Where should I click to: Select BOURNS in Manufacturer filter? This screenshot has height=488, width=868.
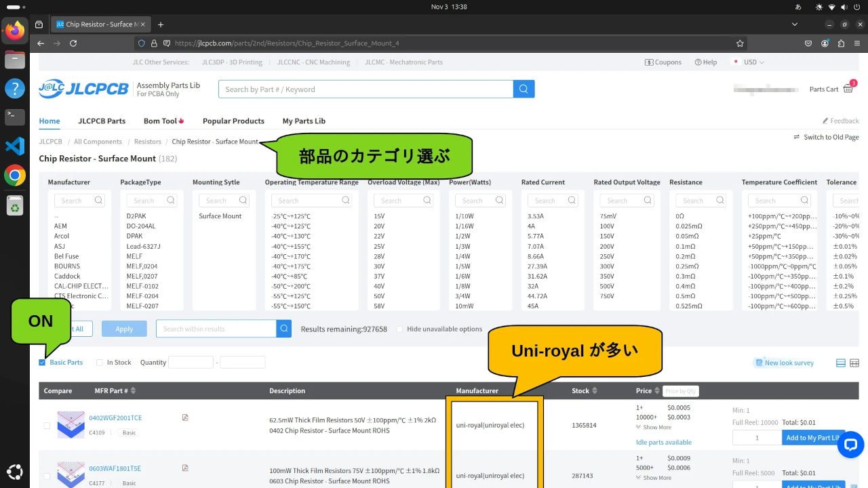point(67,266)
